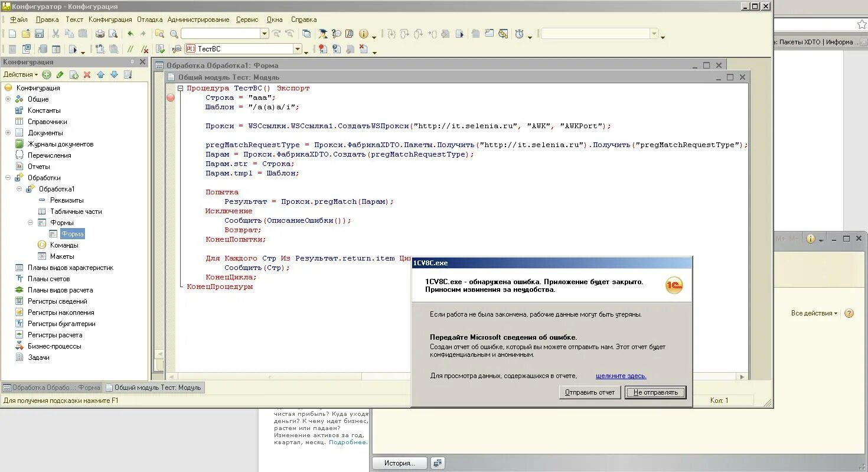This screenshot has height=472, width=868.
Task: Open the Syntax assistant graduate icon
Action: tap(323, 34)
